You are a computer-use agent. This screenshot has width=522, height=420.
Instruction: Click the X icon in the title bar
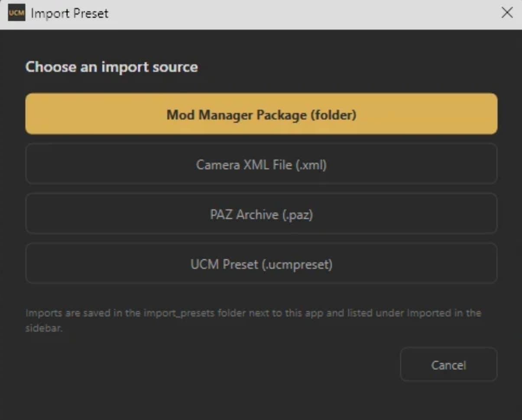tap(507, 13)
